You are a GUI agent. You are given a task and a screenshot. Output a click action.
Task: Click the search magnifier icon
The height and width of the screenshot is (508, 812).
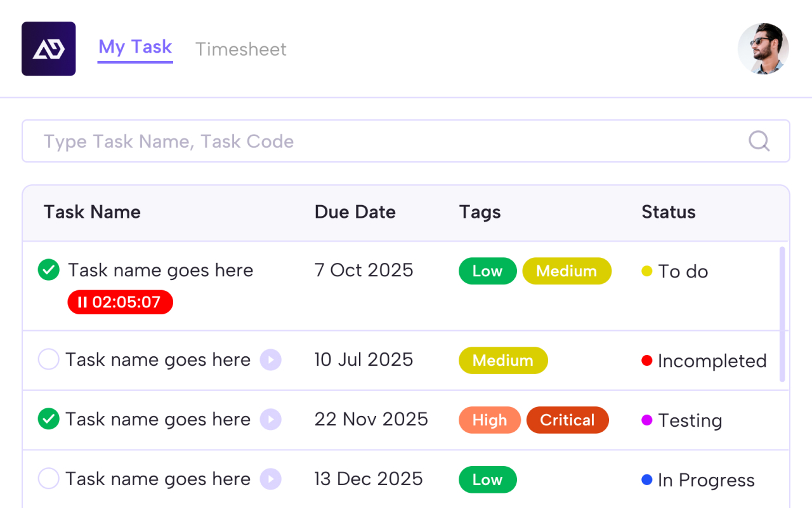(x=759, y=141)
